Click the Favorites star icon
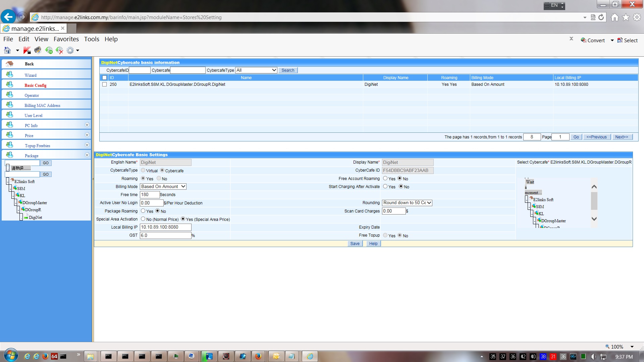 pos(626,17)
